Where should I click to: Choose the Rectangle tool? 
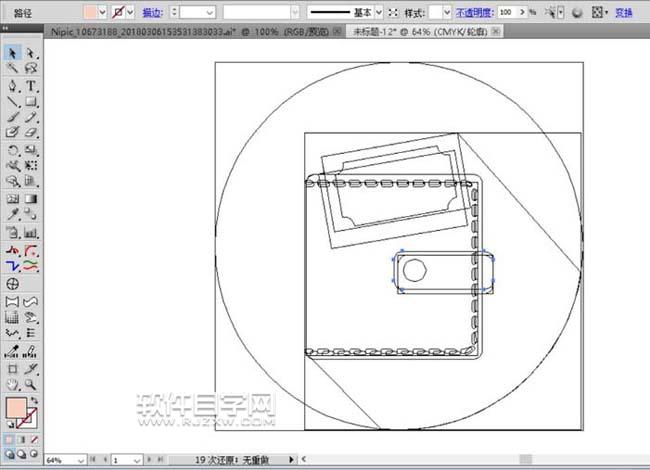(x=31, y=102)
